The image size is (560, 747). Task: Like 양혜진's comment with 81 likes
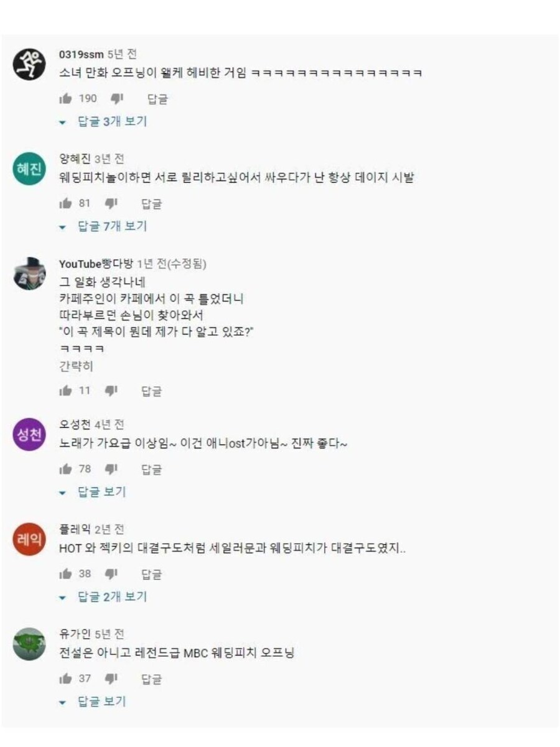[x=65, y=203]
